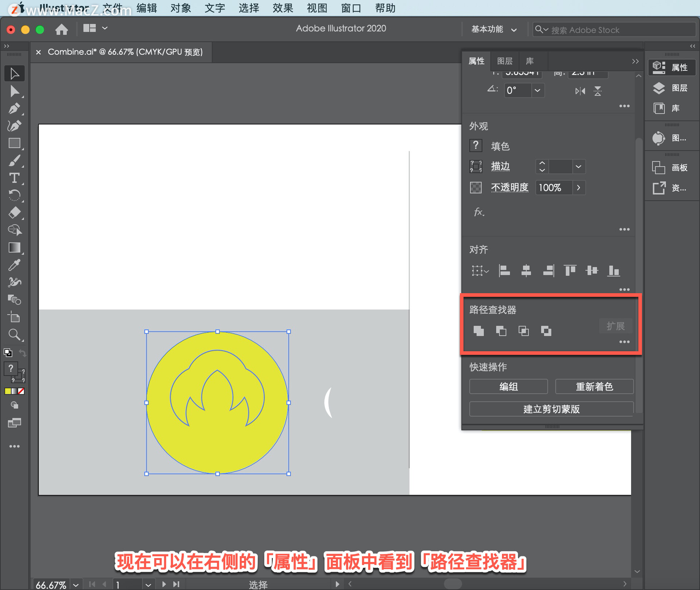Click horizontal align center icon
The image size is (700, 590).
526,271
